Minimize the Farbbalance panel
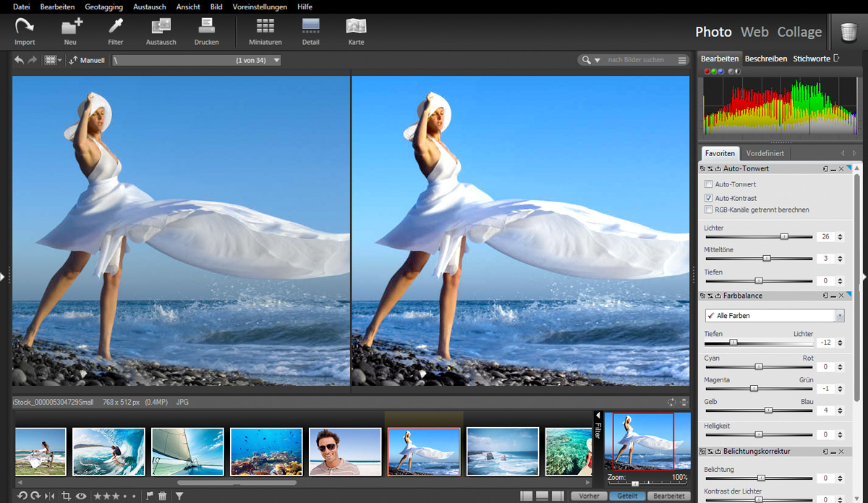Image resolution: width=868 pixels, height=503 pixels. [833, 296]
